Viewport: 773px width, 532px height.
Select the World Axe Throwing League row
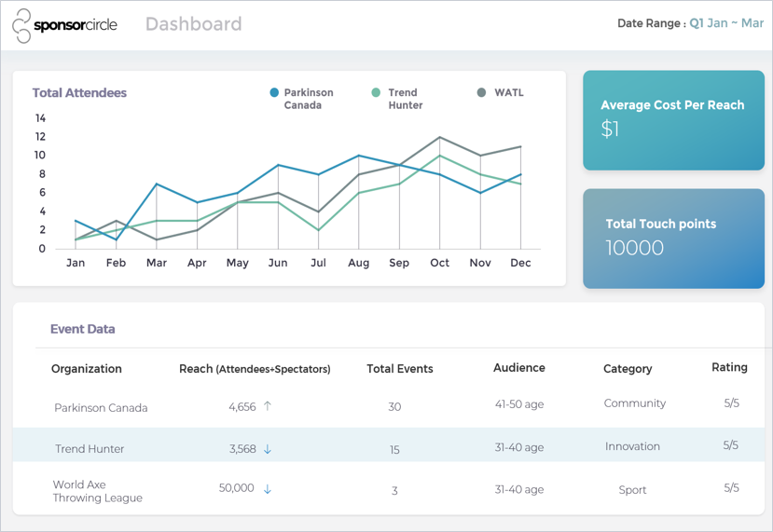point(389,488)
